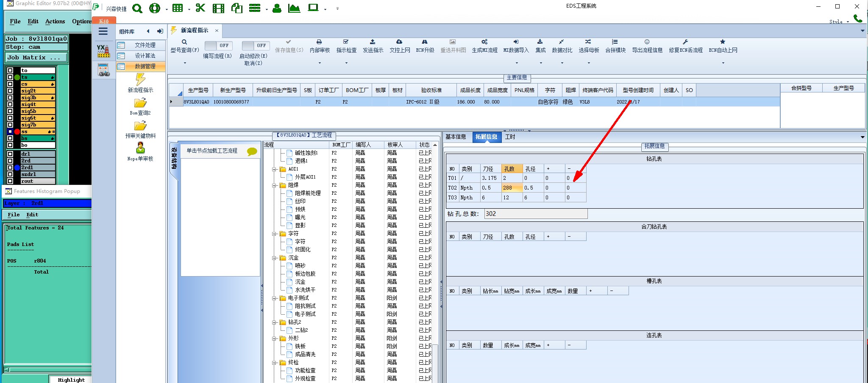868x383 pixels.
Task: Click the area chart icon in quick access bar
Action: coord(294,8)
